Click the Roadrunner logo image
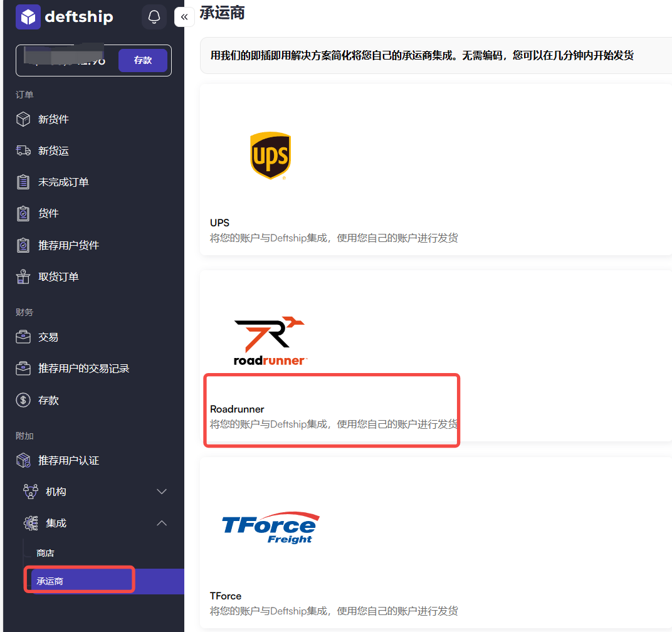The width and height of the screenshot is (672, 632). click(270, 341)
